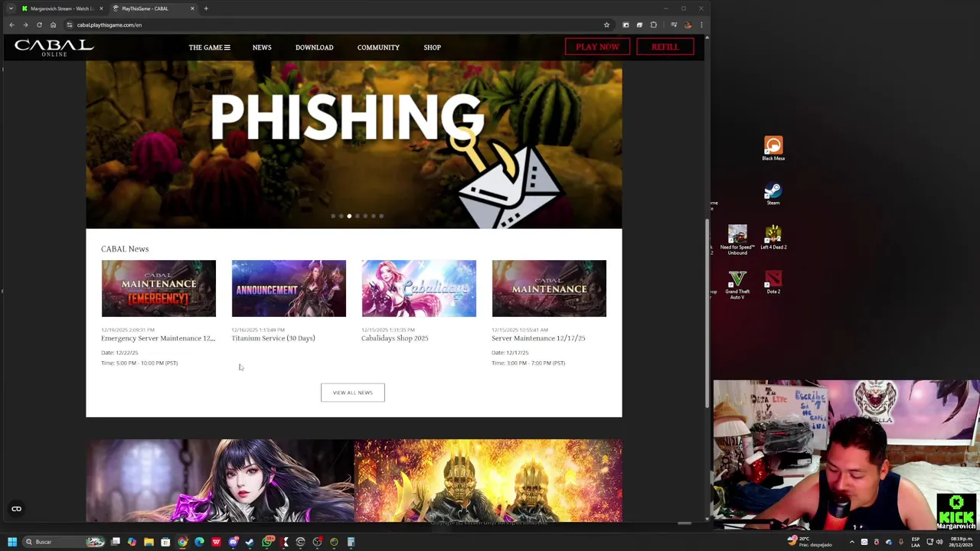The image size is (980, 551).
Task: Open the browser home page
Action: coord(53,24)
